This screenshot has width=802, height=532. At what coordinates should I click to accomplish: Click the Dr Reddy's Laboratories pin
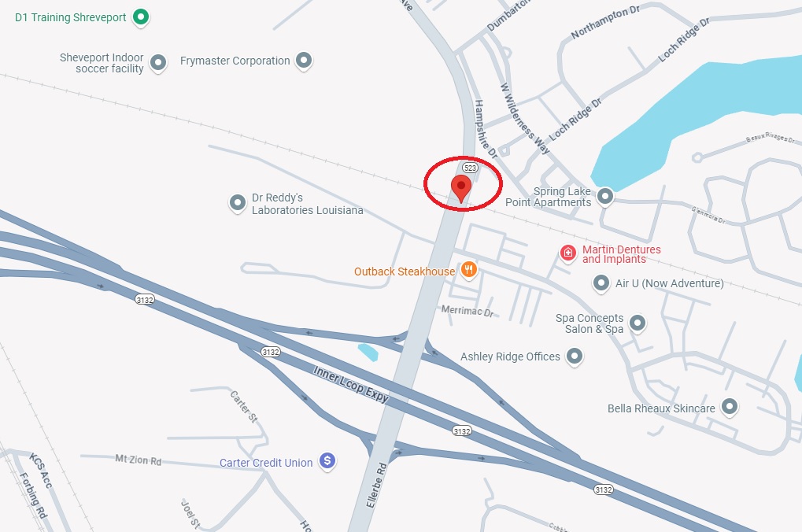click(x=238, y=203)
